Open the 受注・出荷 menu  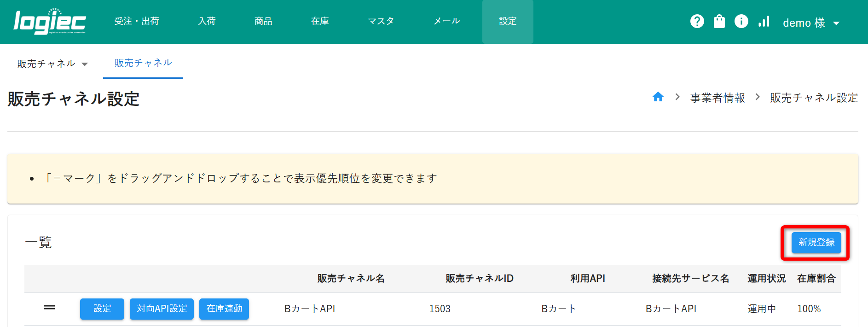[137, 21]
